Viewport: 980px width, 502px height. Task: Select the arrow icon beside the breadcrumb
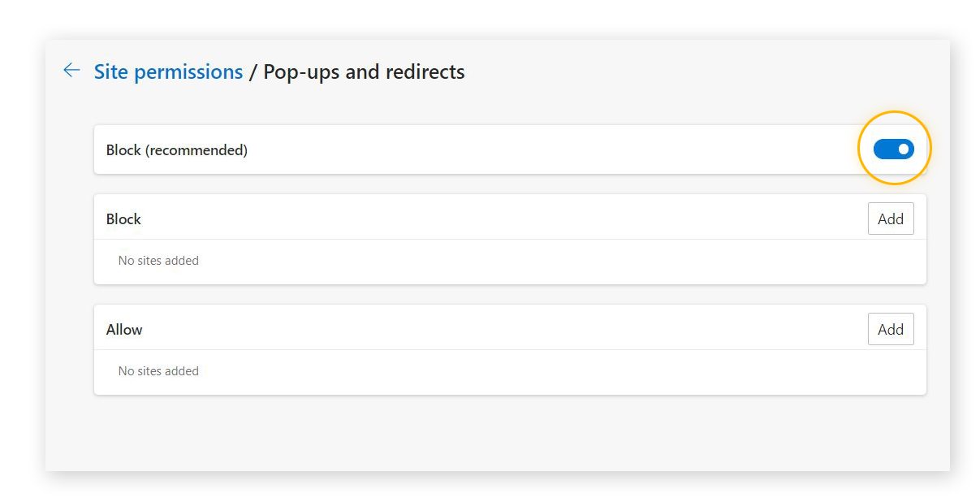click(x=71, y=71)
